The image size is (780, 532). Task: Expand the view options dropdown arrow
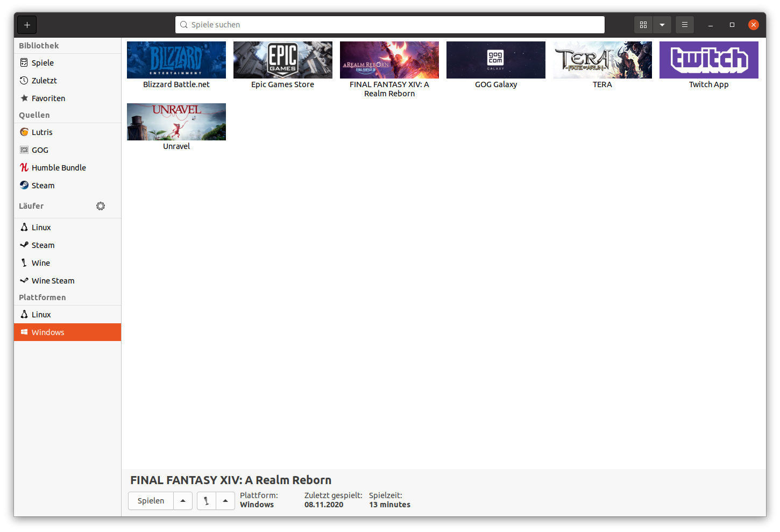(x=662, y=25)
